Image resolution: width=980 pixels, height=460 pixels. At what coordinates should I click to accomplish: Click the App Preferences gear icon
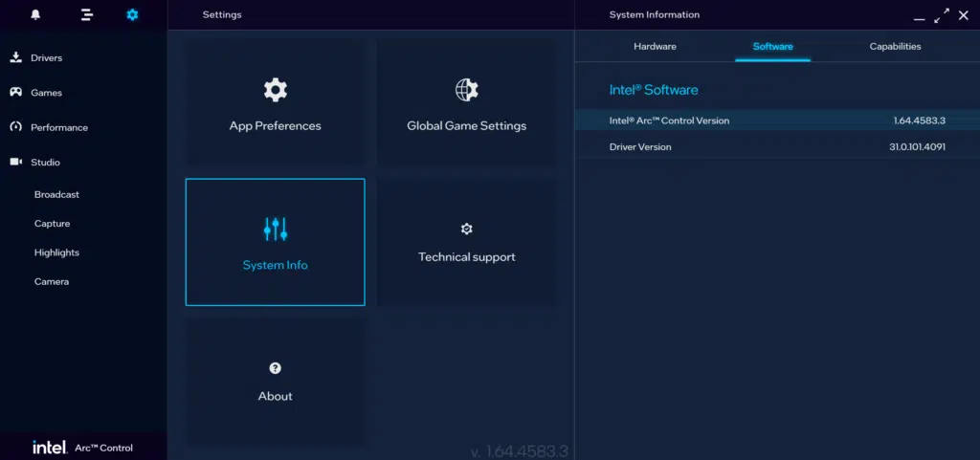[275, 90]
